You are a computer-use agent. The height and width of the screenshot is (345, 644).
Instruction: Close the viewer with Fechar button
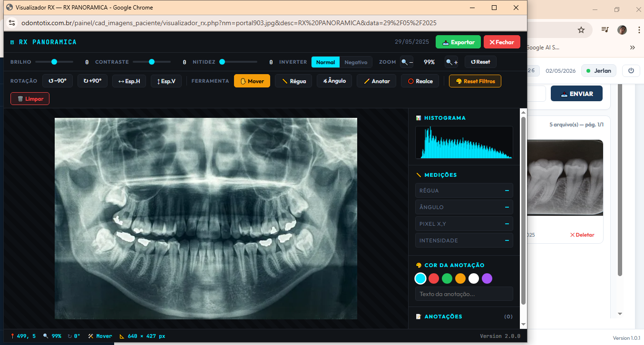pyautogui.click(x=502, y=42)
